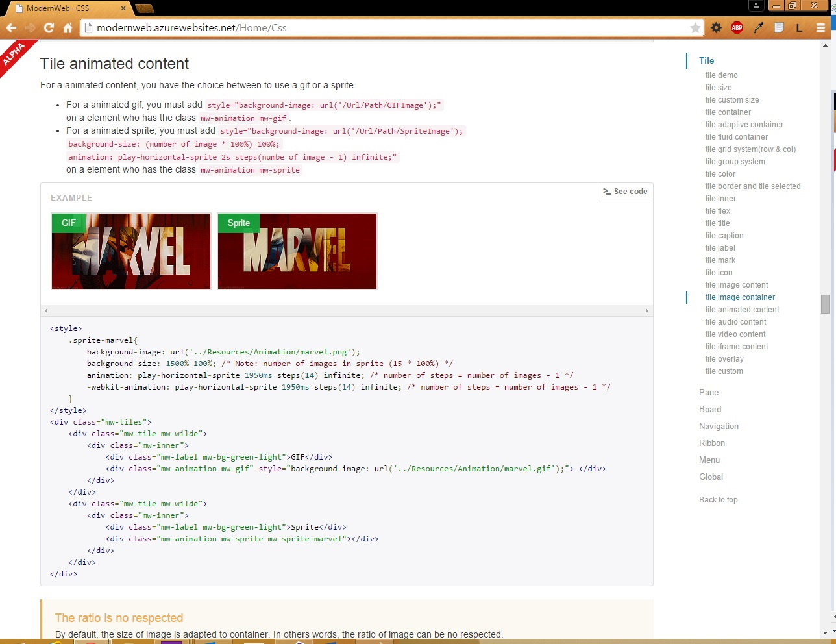Click the Sprite green label
The height and width of the screenshot is (644, 836).
[238, 223]
